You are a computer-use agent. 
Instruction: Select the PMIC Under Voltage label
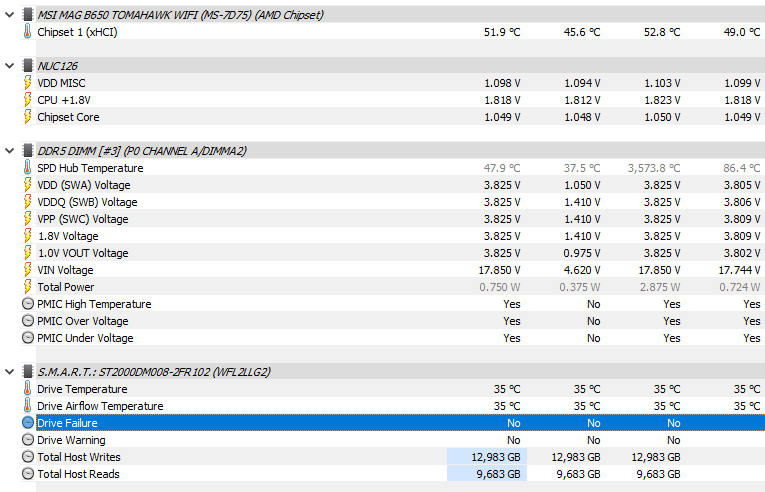(85, 338)
